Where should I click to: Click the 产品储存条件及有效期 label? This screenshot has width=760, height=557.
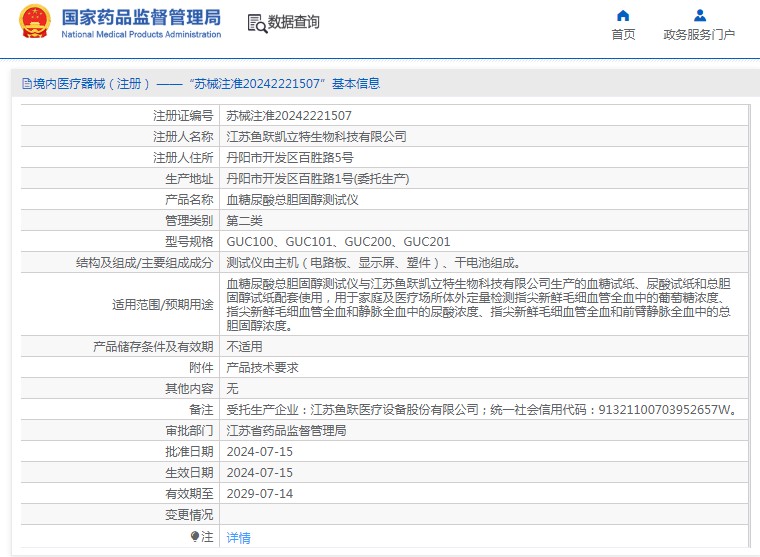pos(153,347)
